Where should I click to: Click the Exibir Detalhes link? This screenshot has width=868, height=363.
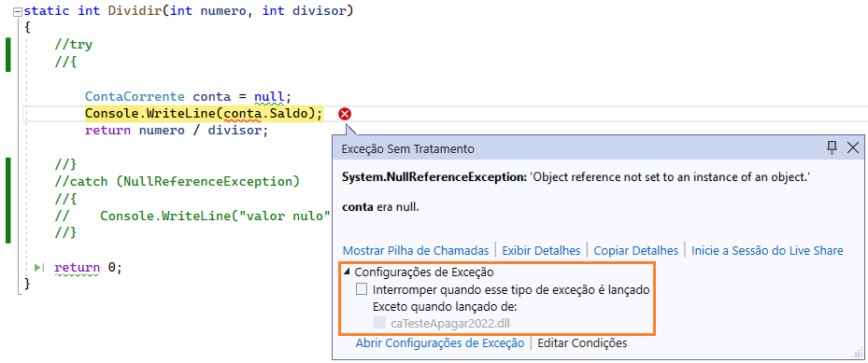pyautogui.click(x=541, y=250)
